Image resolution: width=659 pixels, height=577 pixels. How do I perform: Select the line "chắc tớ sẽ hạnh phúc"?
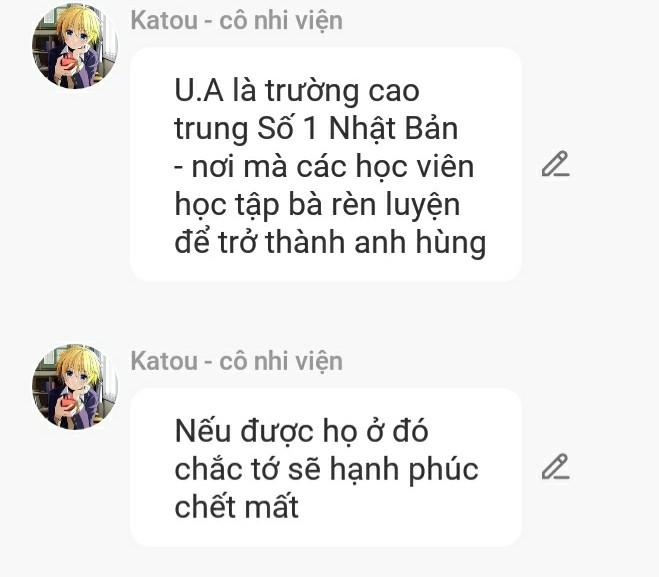pyautogui.click(x=327, y=469)
